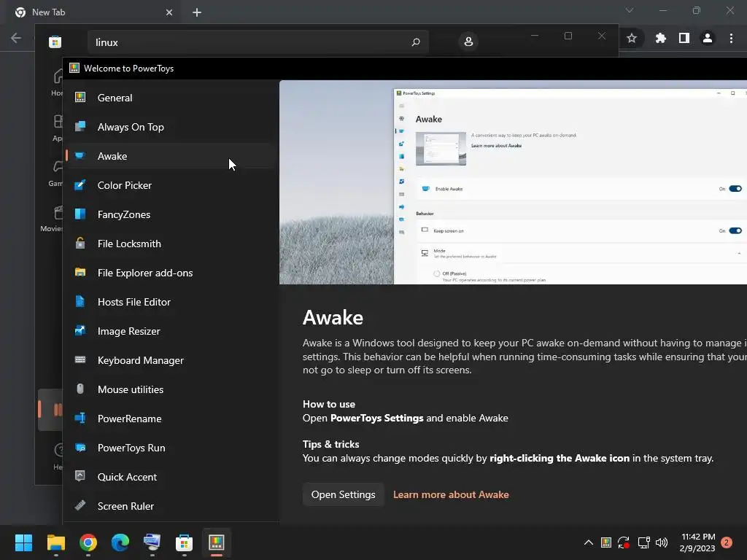Switch to Microsoft Store on taskbar
The image size is (747, 560).
click(184, 542)
